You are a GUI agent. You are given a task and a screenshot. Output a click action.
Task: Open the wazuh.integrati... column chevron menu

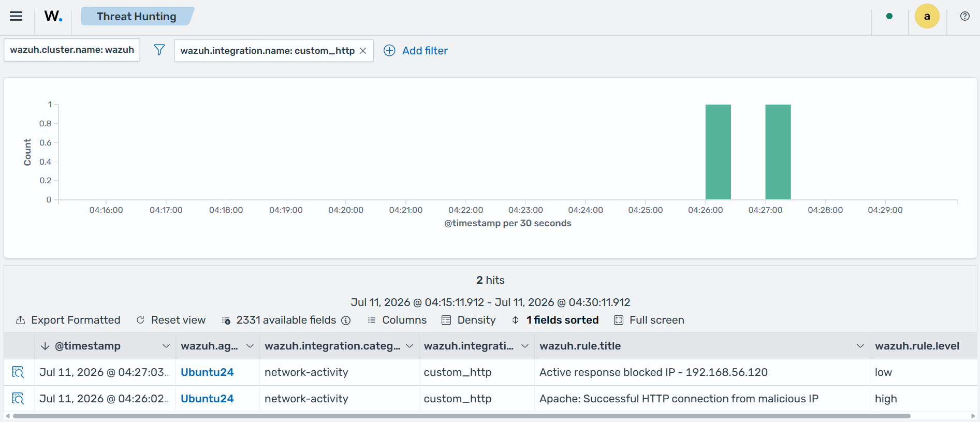click(525, 346)
